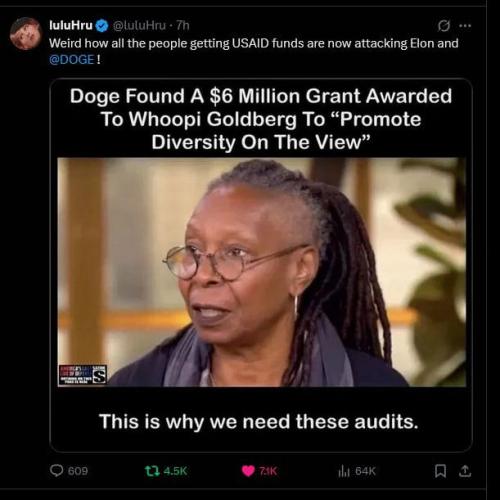Open the @luluHru handle link
The height and width of the screenshot is (500, 500).
(x=139, y=25)
